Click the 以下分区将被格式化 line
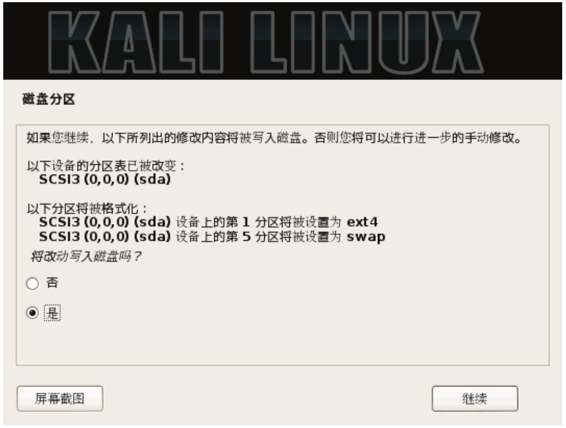 click(87, 208)
